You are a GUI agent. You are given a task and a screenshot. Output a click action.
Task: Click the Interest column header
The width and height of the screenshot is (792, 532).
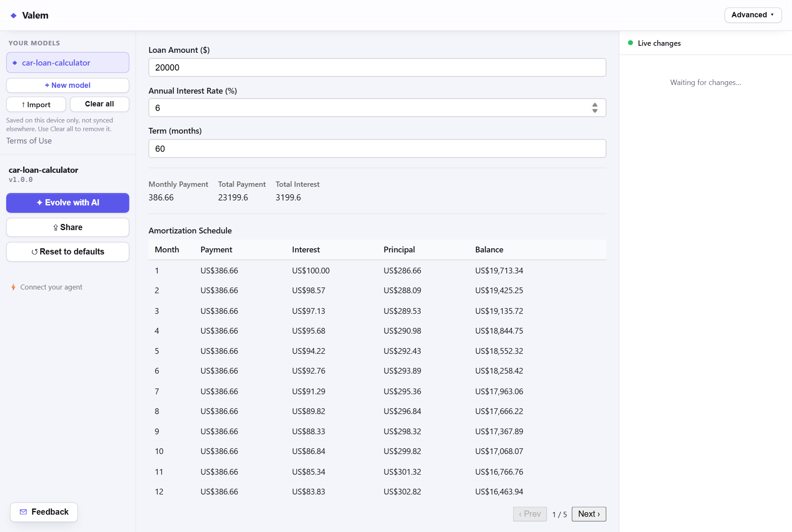(306, 250)
